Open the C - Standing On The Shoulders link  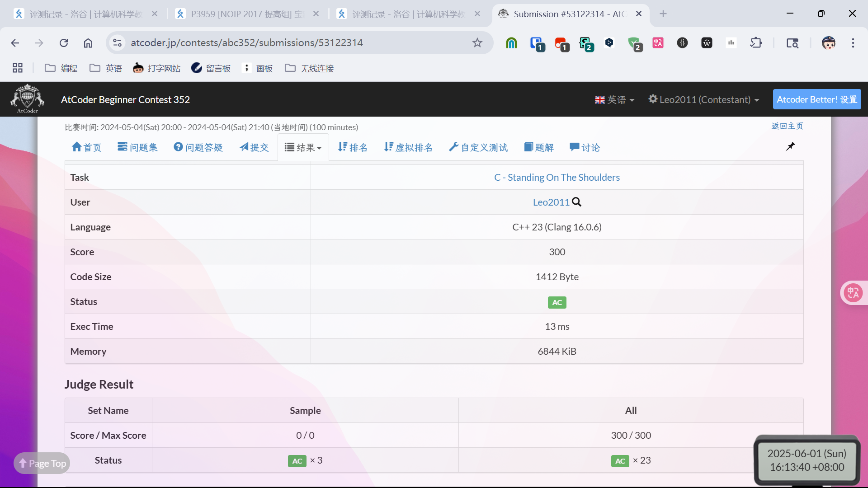point(557,177)
